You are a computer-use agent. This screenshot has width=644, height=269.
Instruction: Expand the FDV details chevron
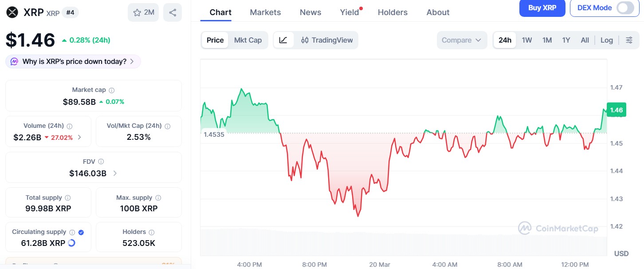[x=115, y=173]
